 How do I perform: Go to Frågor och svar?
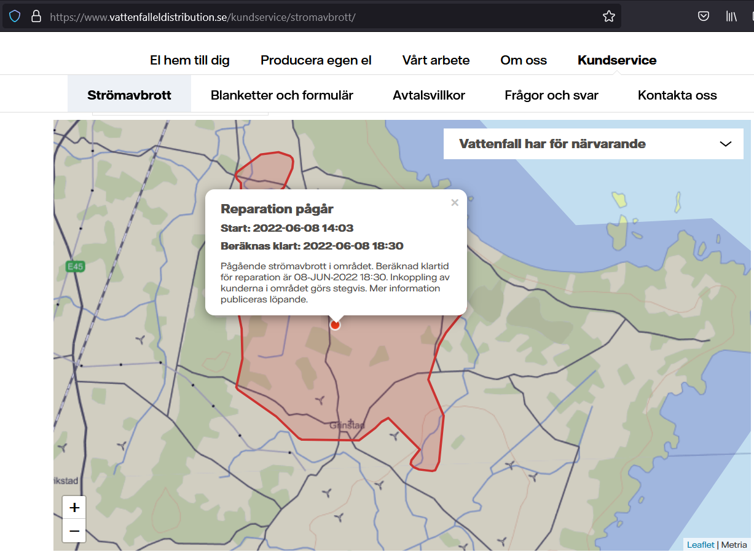(551, 95)
